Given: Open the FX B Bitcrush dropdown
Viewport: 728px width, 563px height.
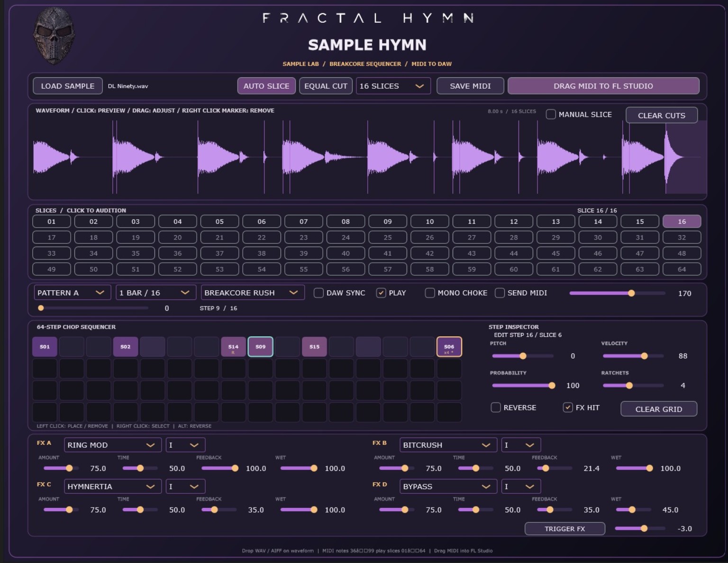Looking at the screenshot, I should [x=448, y=445].
